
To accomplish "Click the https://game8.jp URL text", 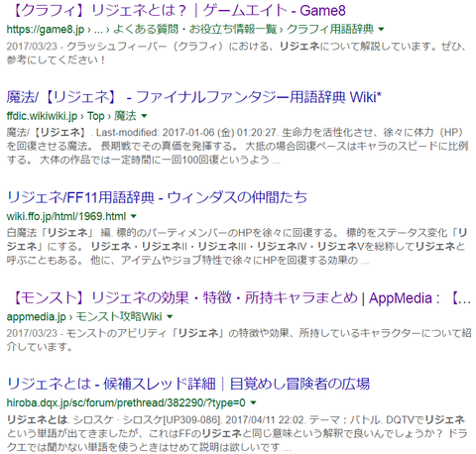I will [x=46, y=30].
